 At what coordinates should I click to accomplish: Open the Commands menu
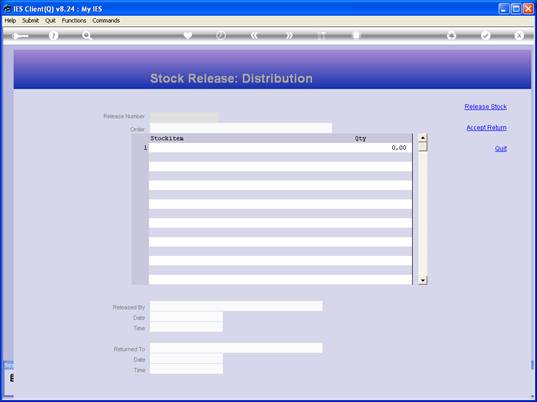[106, 21]
